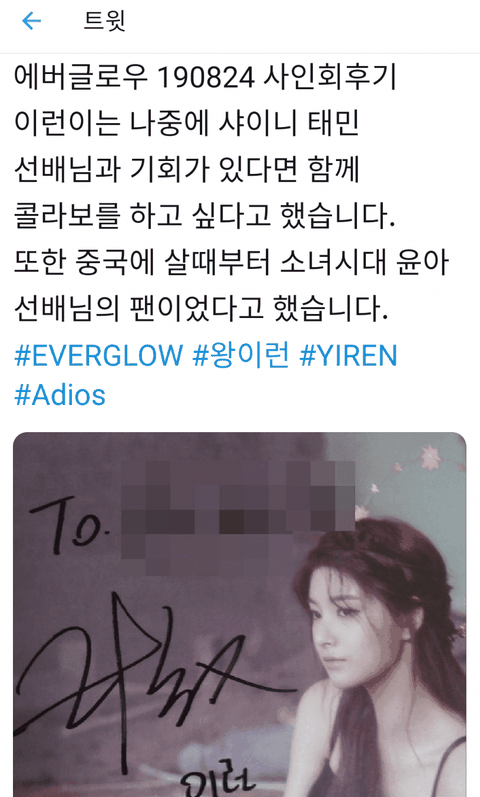Tap the flower decoration in image corner
This screenshot has height=797, width=480.
click(x=430, y=458)
